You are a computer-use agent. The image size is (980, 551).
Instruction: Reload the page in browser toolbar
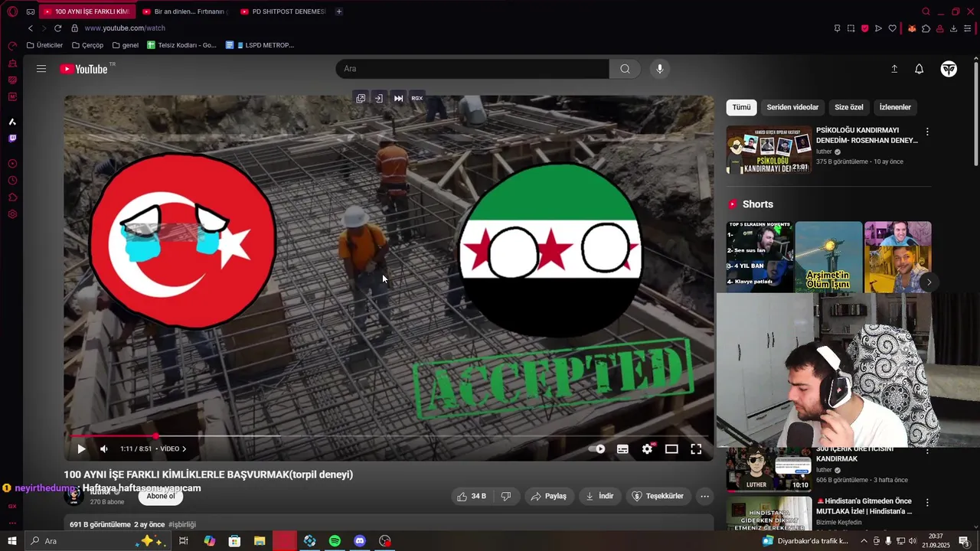[x=57, y=28]
